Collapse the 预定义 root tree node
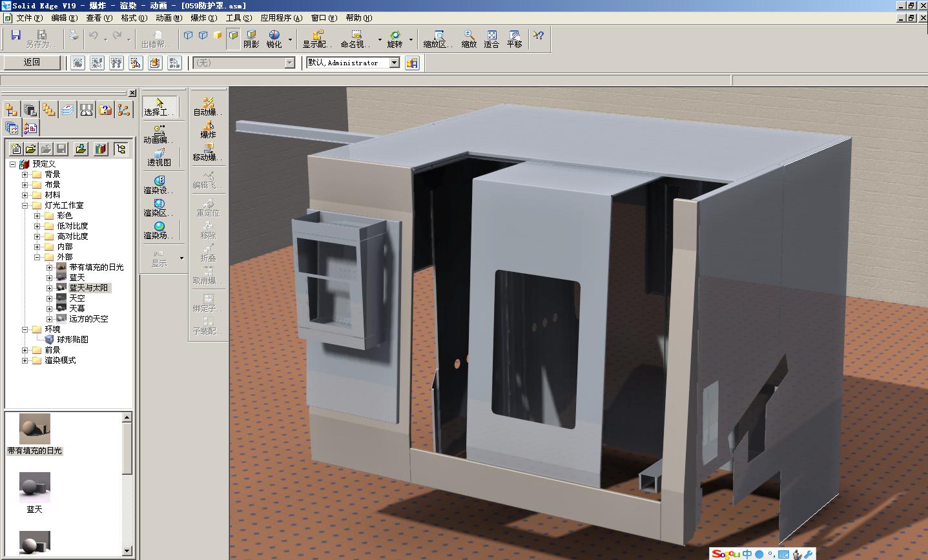Screen dimensions: 928x560 pos(12,164)
